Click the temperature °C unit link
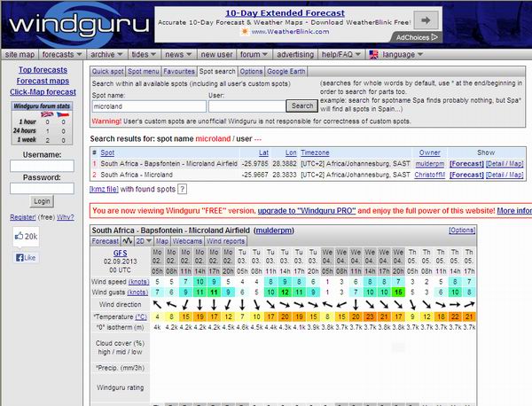532x406 pixels. point(141,316)
